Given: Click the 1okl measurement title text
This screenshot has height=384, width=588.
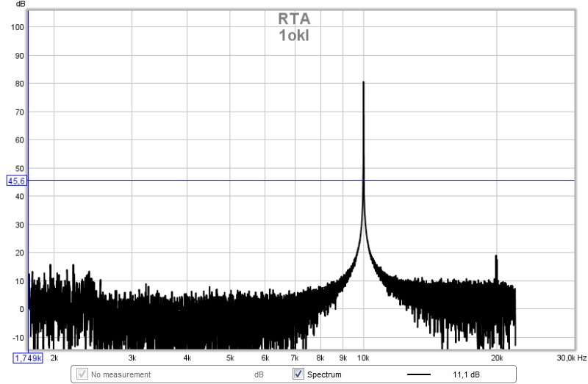Looking at the screenshot, I should (294, 35).
